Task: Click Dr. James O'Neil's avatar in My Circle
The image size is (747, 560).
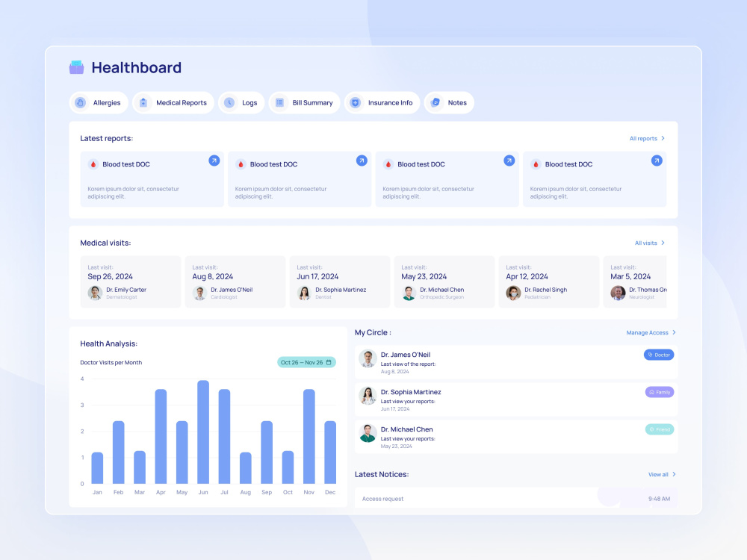Action: (368, 358)
